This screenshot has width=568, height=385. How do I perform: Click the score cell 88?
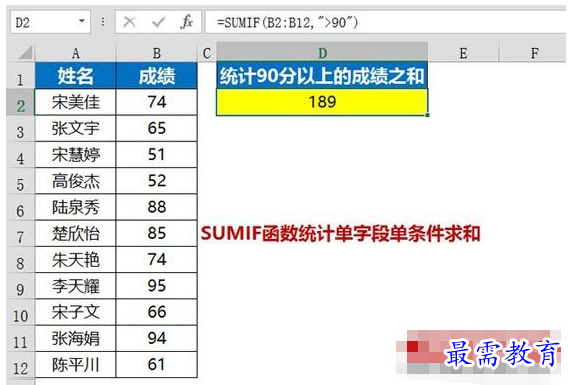tap(156, 207)
